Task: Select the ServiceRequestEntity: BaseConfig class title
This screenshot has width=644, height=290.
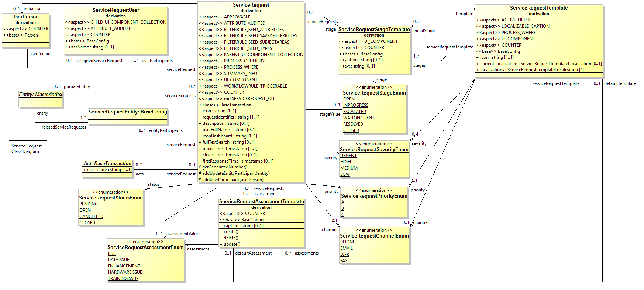Action: tap(128, 112)
